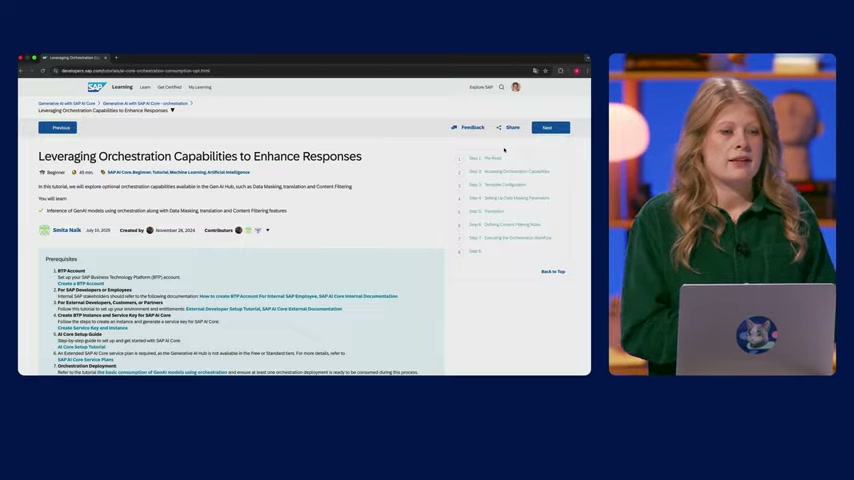Click the Share button
Viewport: 854px width, 480px height.
[x=508, y=127]
